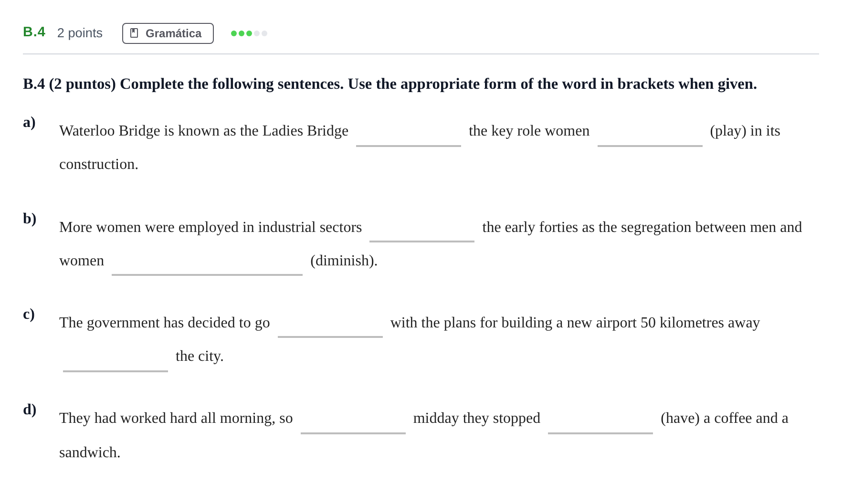
Task: Click the sentence label a)
Action: pyautogui.click(x=29, y=122)
